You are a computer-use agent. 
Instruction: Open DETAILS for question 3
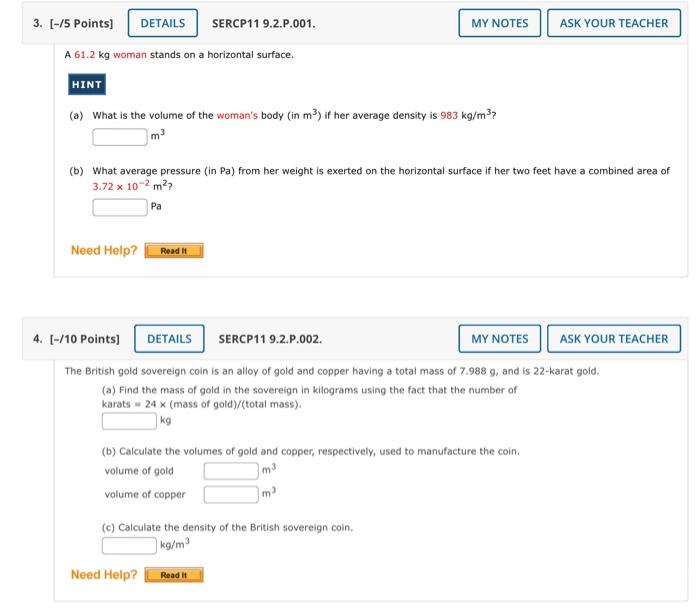(x=162, y=23)
